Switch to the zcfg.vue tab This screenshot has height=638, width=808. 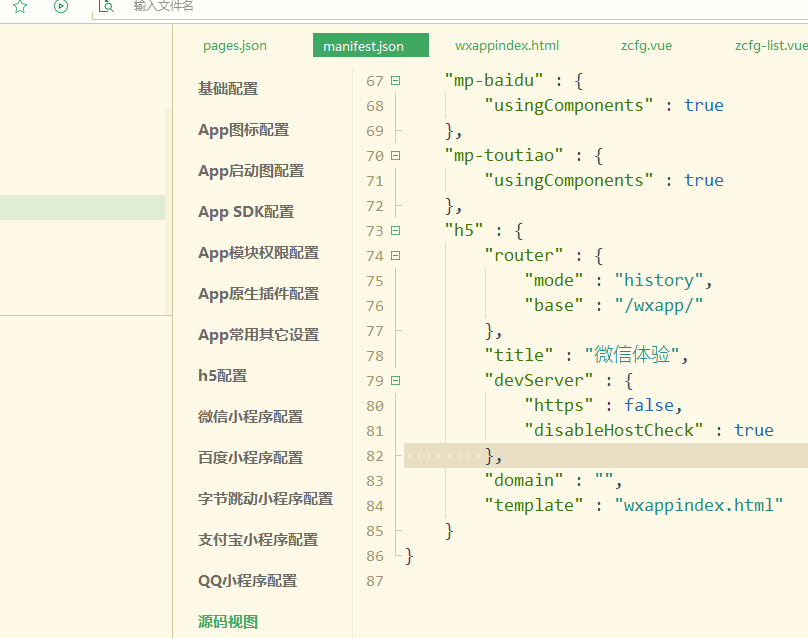point(646,46)
